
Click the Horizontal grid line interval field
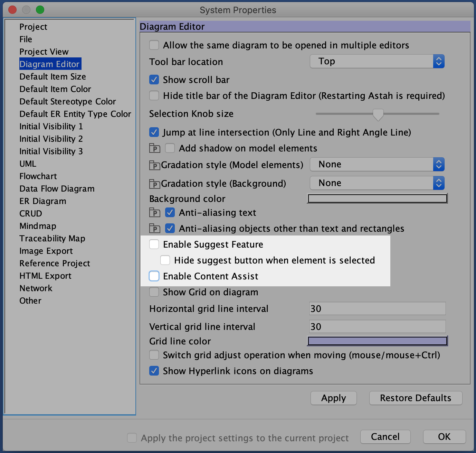pyautogui.click(x=377, y=308)
